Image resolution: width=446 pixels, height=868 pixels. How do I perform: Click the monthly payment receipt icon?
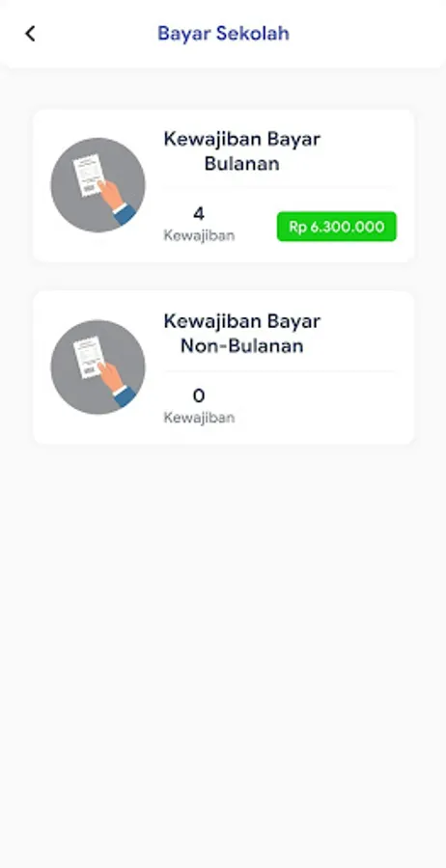tap(98, 185)
